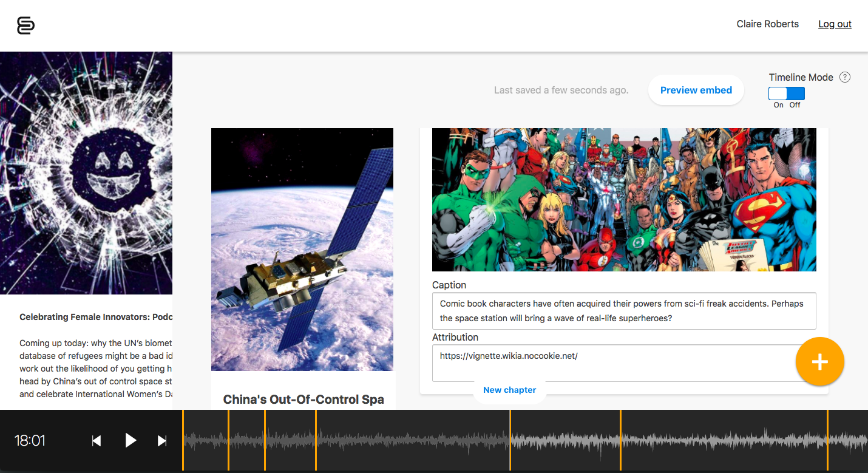868x473 pixels.
Task: Open the Timeline Mode help question mark
Action: (844, 77)
